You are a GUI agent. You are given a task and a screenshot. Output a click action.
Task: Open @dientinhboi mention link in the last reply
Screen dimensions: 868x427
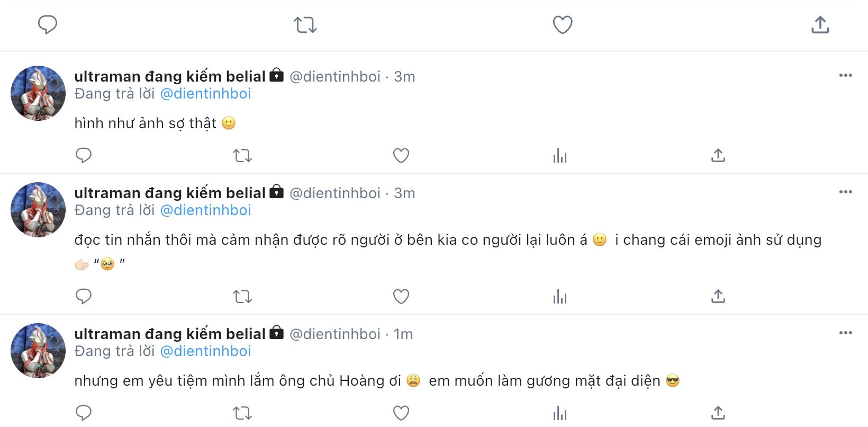tap(205, 351)
